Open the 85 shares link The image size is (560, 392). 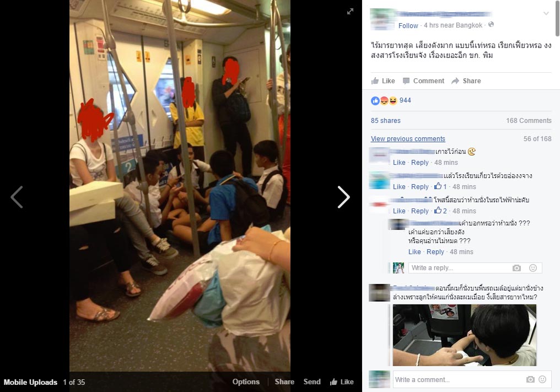(386, 120)
